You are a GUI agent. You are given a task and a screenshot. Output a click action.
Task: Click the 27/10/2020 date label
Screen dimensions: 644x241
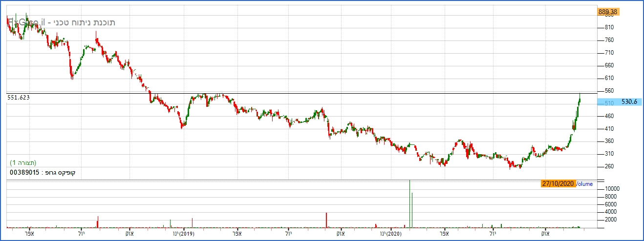click(558, 184)
